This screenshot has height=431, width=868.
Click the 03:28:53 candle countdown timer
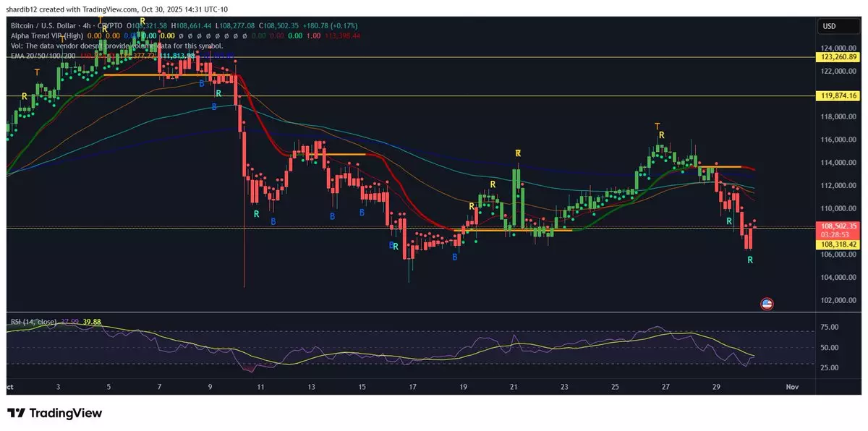click(838, 235)
